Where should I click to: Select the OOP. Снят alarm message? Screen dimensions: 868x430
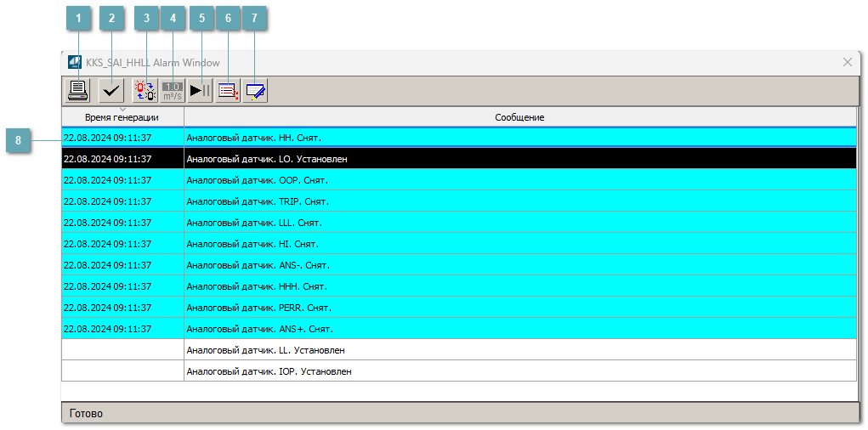257,180
